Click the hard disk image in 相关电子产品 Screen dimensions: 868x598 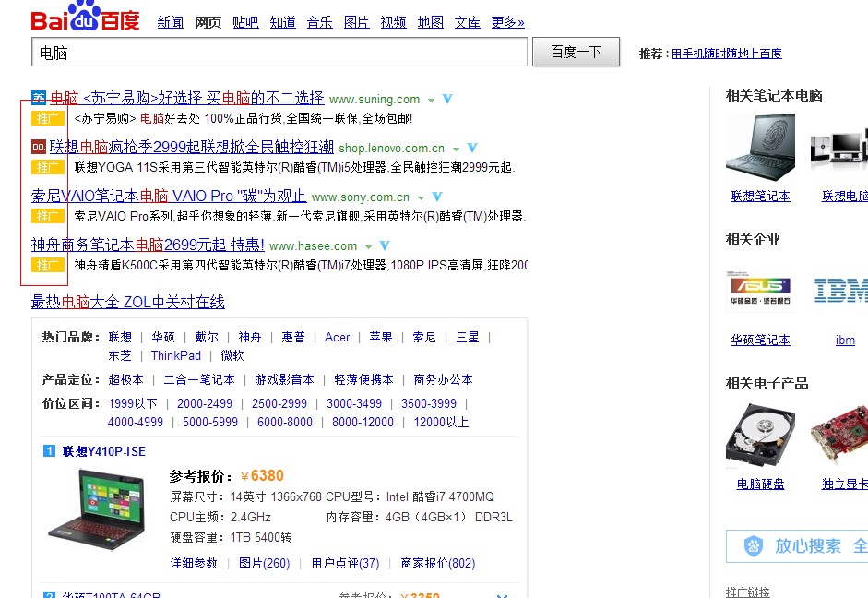[761, 437]
